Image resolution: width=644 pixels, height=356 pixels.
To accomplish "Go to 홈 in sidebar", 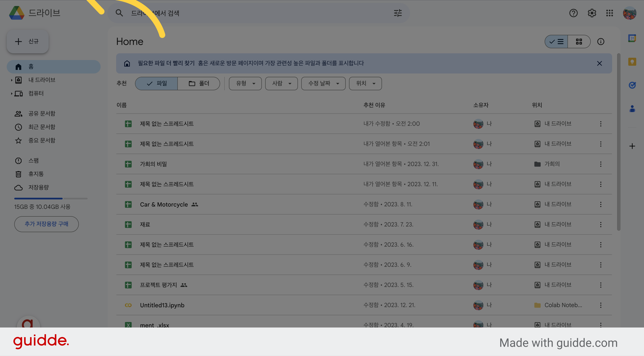I will (x=53, y=67).
